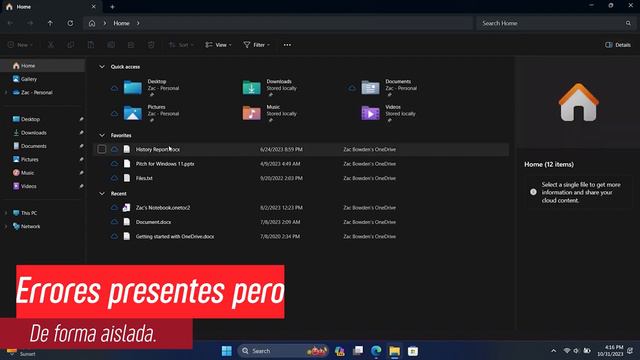Viewport: 640px width, 360px height.
Task: Click the search magnifier icon
Action: [628, 23]
